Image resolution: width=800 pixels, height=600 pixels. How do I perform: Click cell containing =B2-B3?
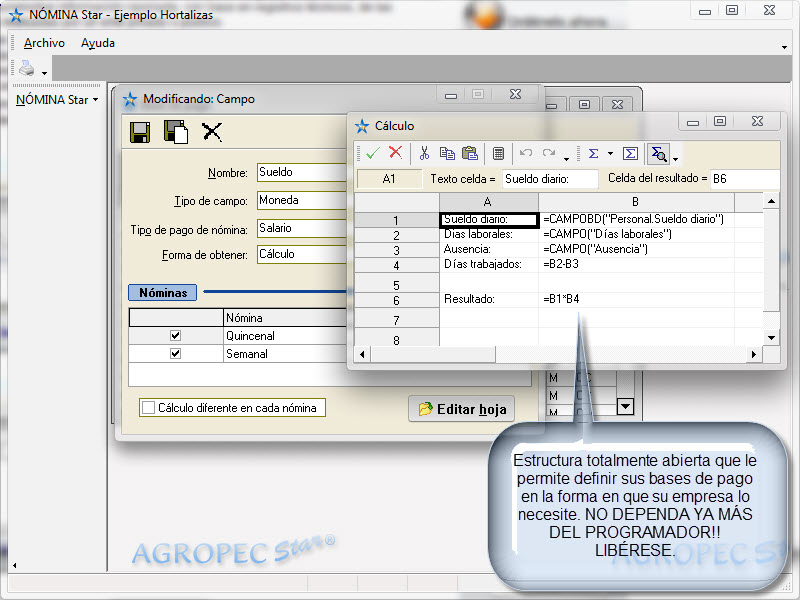(636, 264)
